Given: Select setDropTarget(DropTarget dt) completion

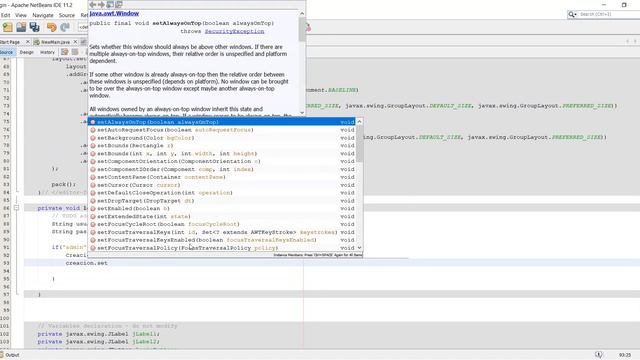Looking at the screenshot, I should pos(222,201).
